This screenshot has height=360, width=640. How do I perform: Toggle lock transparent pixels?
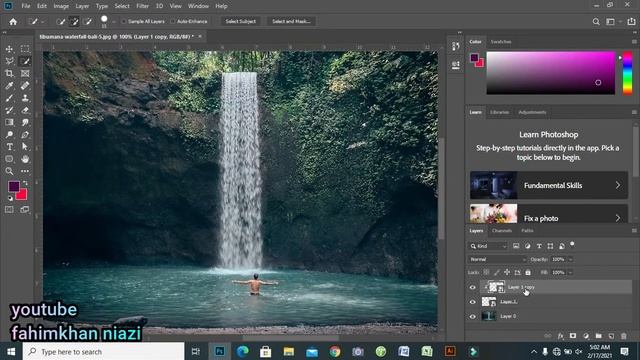click(x=486, y=272)
